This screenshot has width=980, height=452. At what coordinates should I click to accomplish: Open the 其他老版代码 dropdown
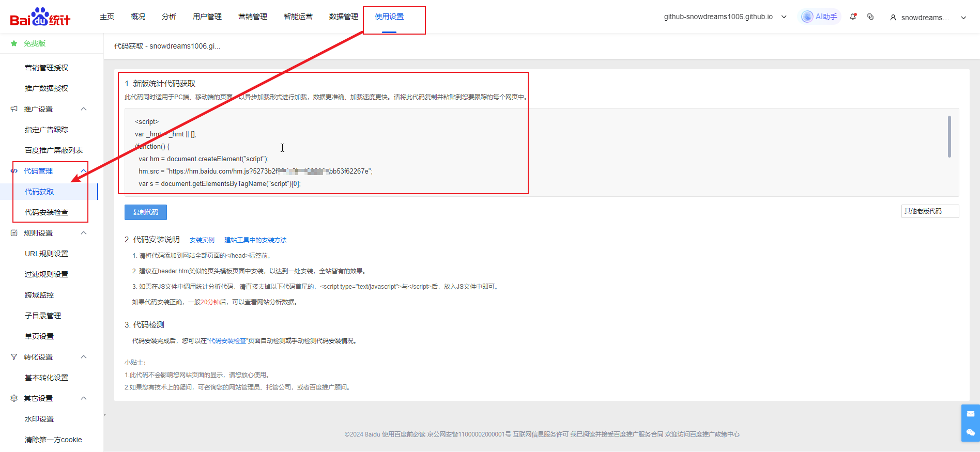[929, 211]
